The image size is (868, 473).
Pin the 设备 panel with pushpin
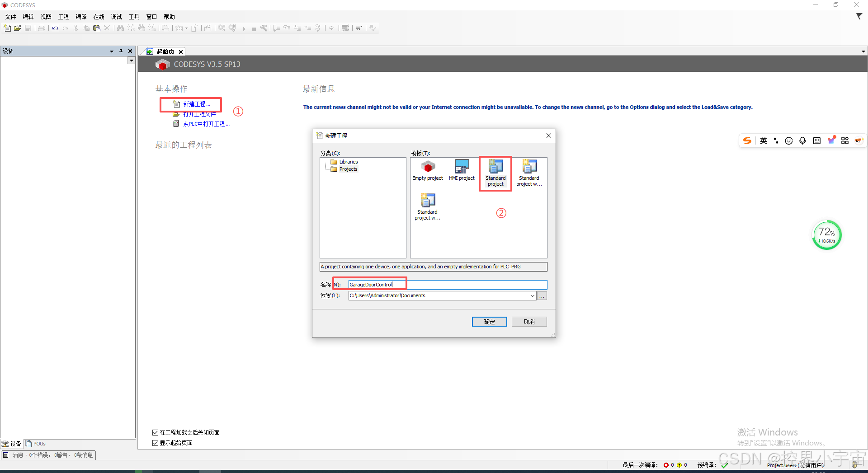(x=121, y=51)
